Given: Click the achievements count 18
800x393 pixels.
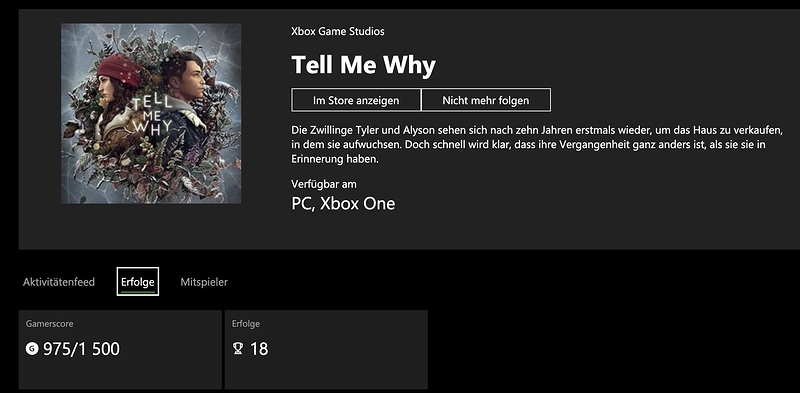Looking at the screenshot, I should tap(259, 349).
